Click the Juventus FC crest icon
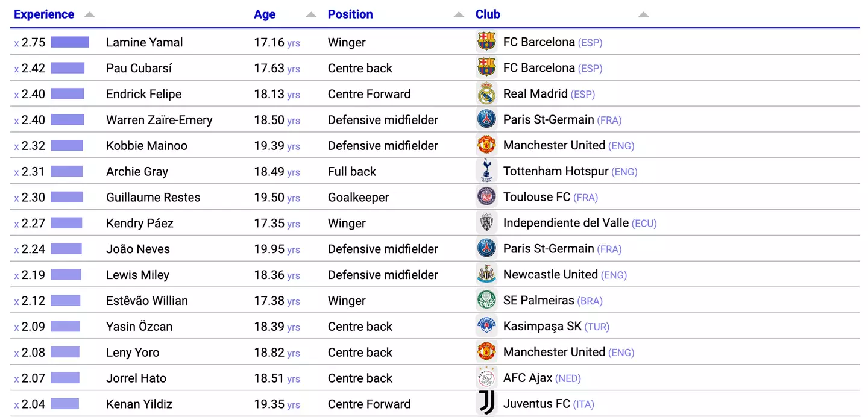 [x=486, y=404]
